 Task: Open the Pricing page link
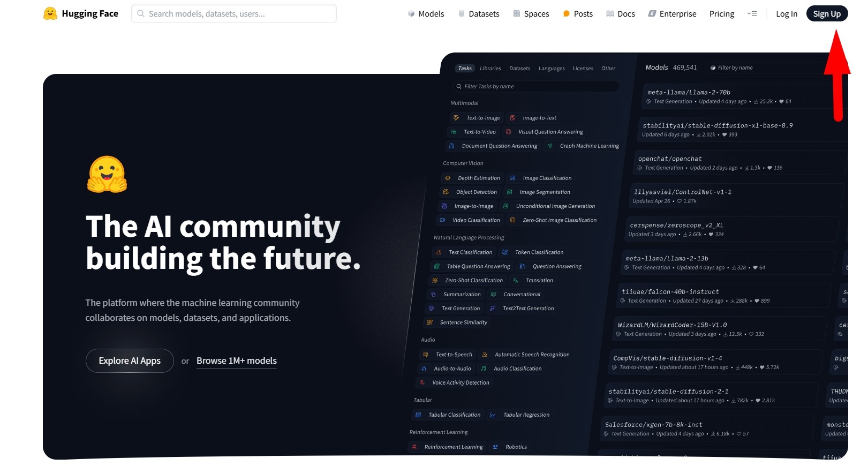(x=722, y=14)
